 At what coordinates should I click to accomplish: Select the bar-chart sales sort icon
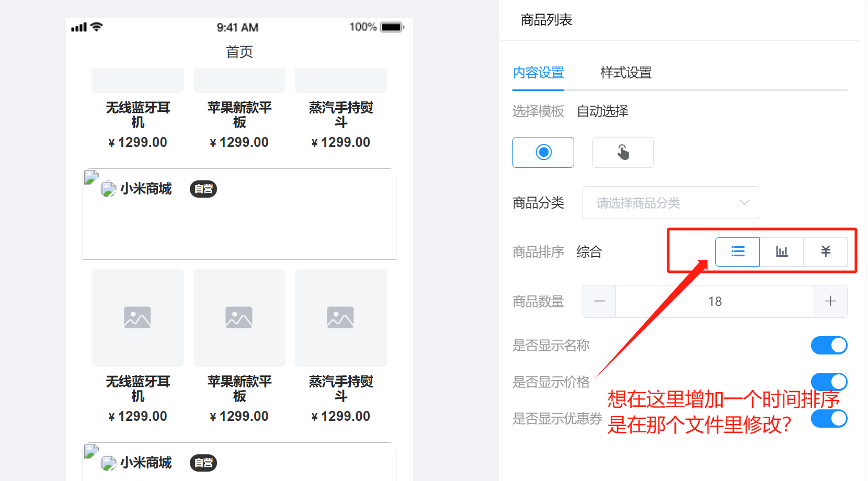[782, 252]
